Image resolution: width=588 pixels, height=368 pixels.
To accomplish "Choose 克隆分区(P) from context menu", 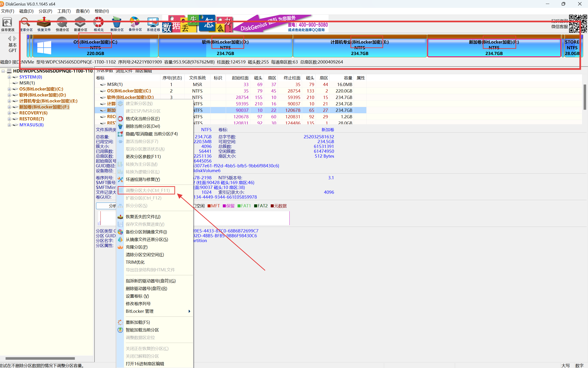I will pyautogui.click(x=136, y=247).
